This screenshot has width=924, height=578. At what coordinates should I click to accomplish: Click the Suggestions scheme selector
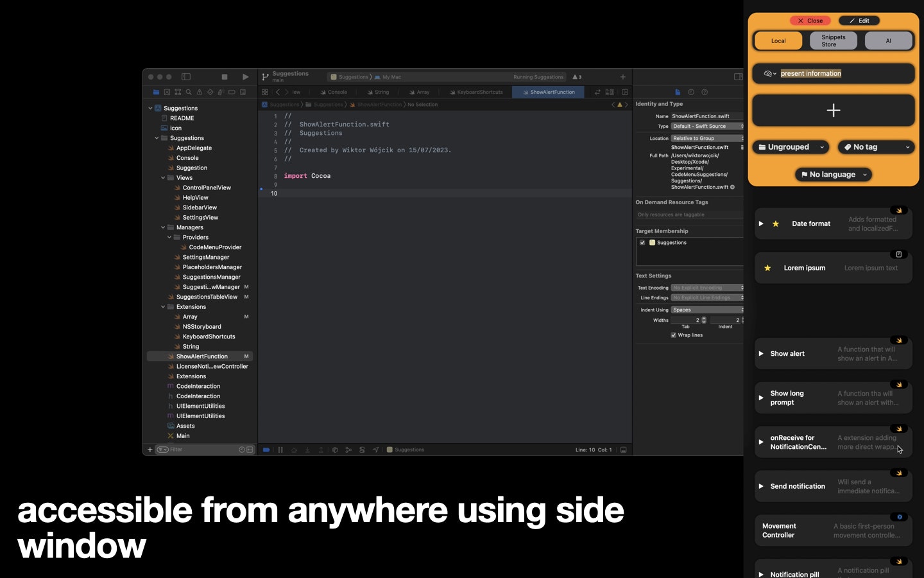point(350,77)
